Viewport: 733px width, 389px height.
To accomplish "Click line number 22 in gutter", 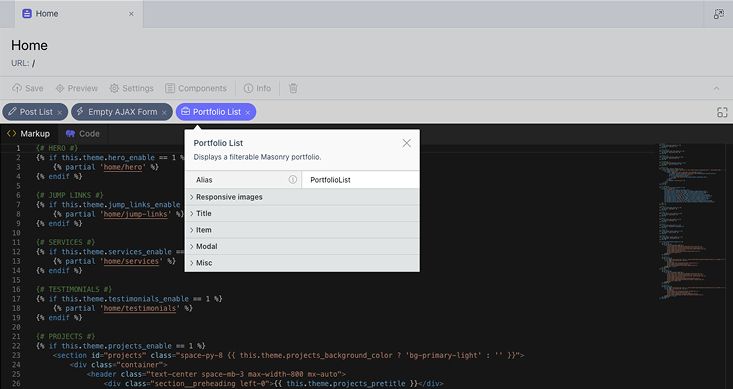I will [16, 346].
